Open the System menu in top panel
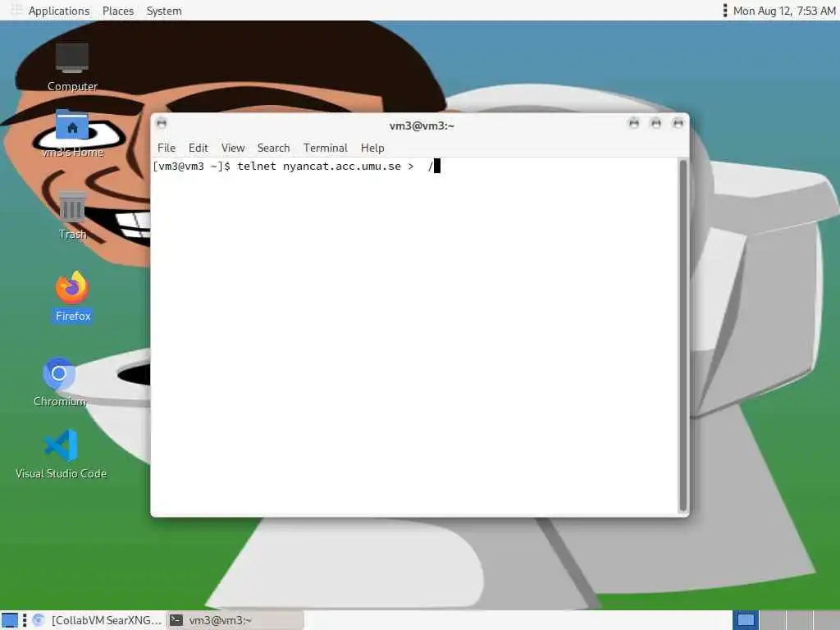 click(x=164, y=11)
